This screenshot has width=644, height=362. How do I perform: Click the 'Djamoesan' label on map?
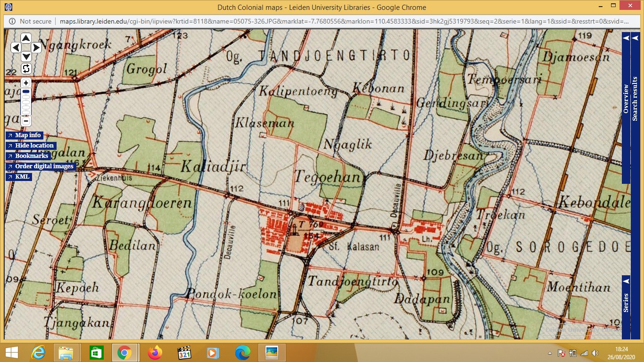[576, 57]
